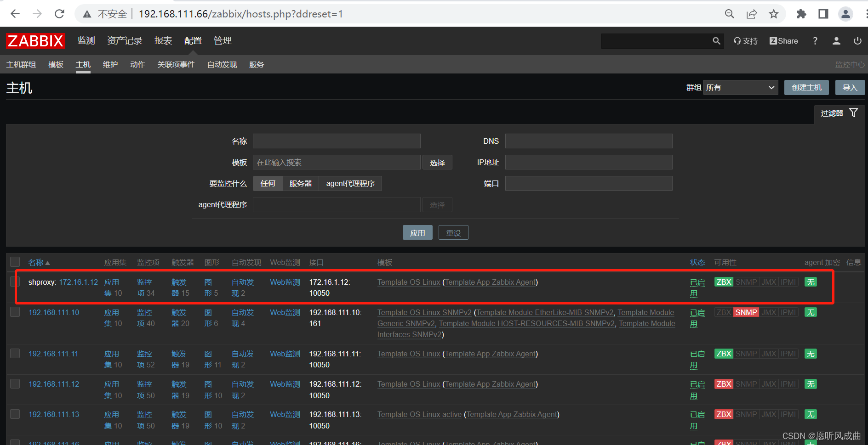Tick the checkbox for host 192.168.111.13
This screenshot has width=868, height=445.
(x=15, y=414)
